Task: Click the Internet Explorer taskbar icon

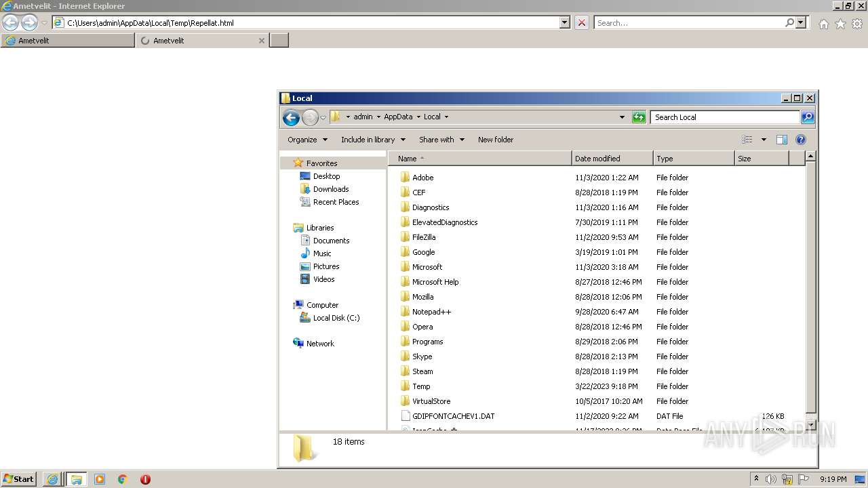Action: click(x=52, y=479)
